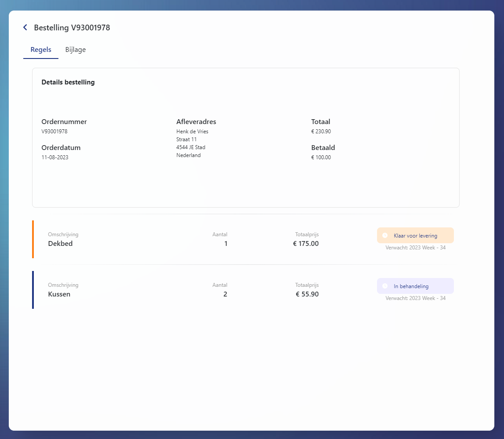Open the Kussen order line
The image size is (504, 439).
tap(59, 294)
